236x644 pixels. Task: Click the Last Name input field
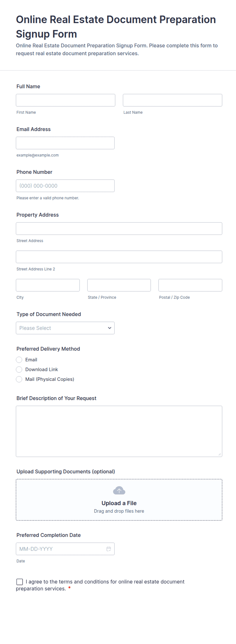pos(173,100)
